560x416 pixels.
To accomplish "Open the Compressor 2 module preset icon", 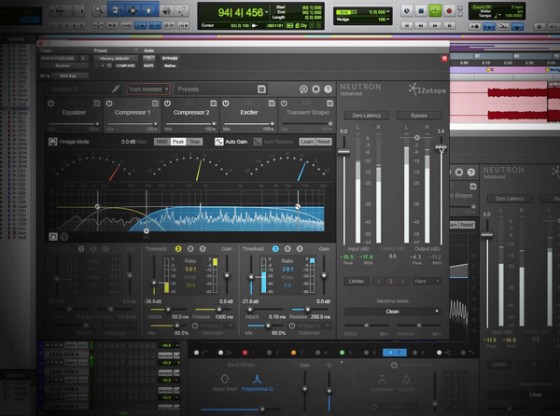I will pos(213,103).
